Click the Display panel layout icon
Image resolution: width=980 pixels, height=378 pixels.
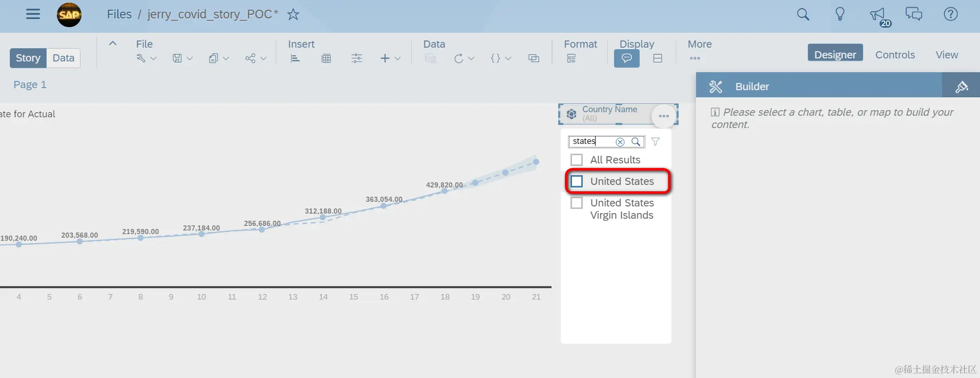click(x=658, y=58)
